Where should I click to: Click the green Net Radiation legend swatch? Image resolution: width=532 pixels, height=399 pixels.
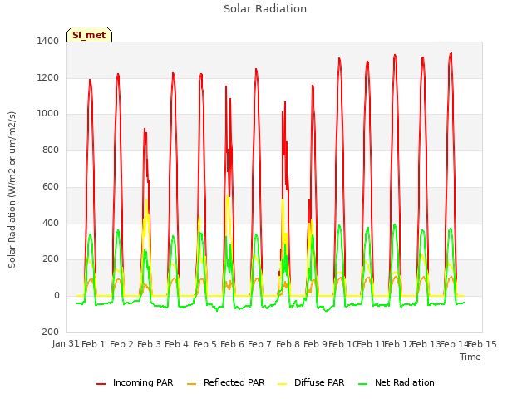coord(363,384)
